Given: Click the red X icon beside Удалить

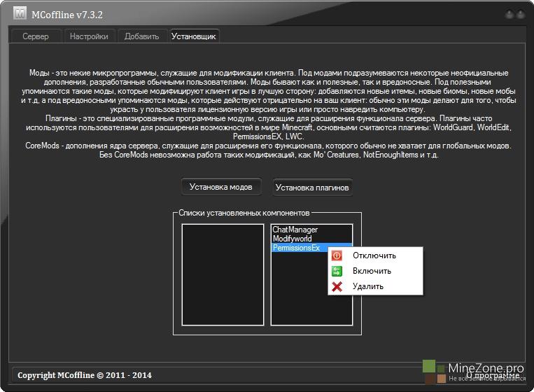Looking at the screenshot, I should click(x=337, y=286).
